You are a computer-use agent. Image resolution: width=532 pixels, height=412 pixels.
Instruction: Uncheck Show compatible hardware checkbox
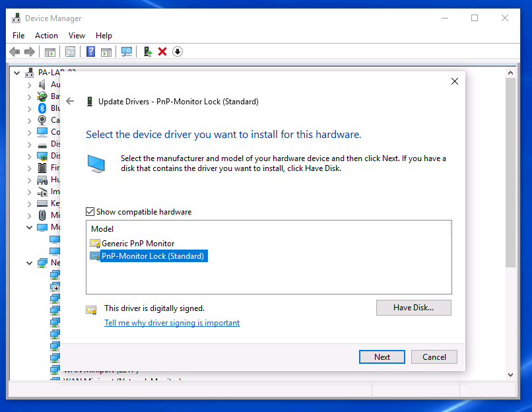[x=90, y=212]
